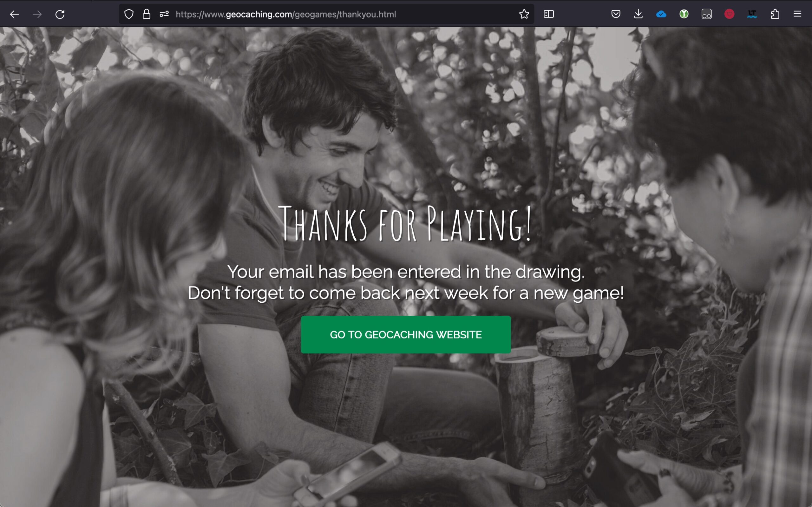The width and height of the screenshot is (812, 507).
Task: Click the blue cloud extension icon
Action: [661, 14]
